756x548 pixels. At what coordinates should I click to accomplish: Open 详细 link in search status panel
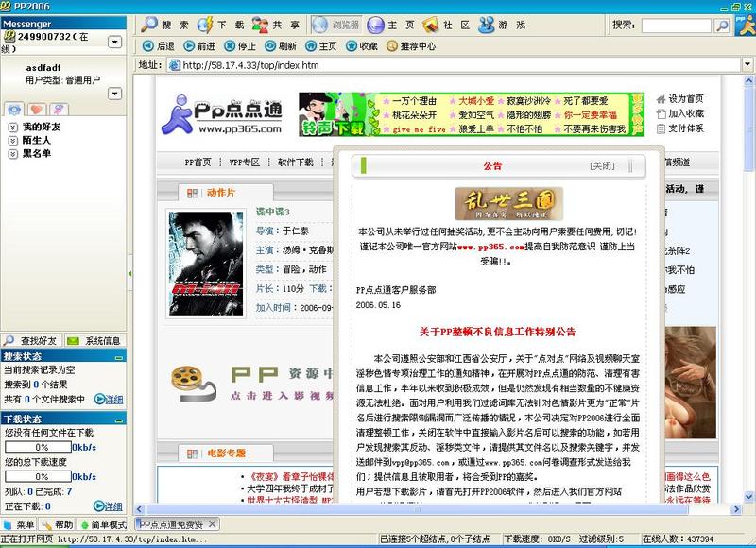109,399
